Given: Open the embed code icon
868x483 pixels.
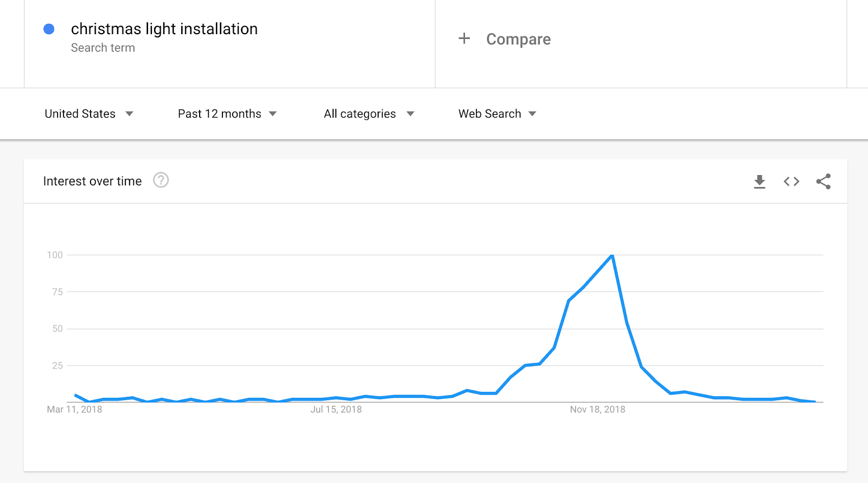Looking at the screenshot, I should 792,182.
